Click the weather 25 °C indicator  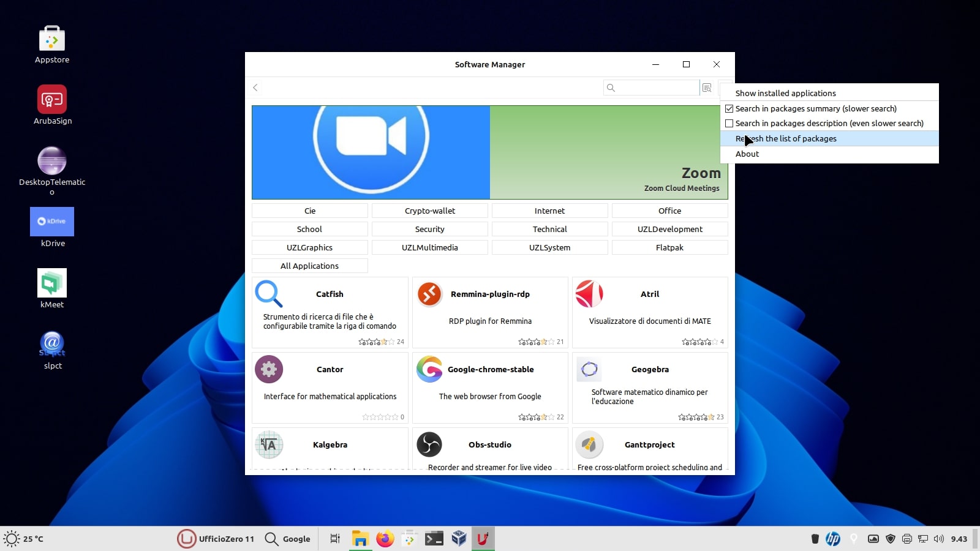click(24, 539)
